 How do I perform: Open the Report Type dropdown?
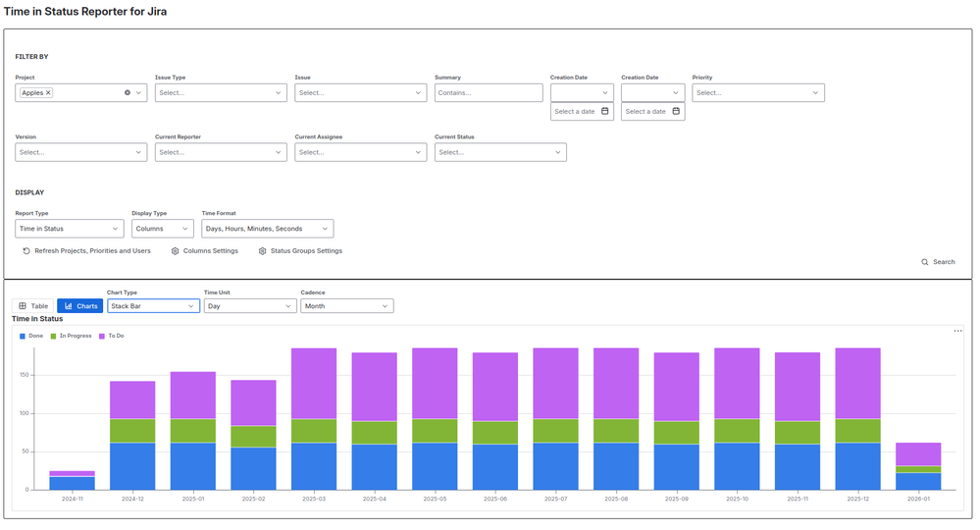click(70, 229)
